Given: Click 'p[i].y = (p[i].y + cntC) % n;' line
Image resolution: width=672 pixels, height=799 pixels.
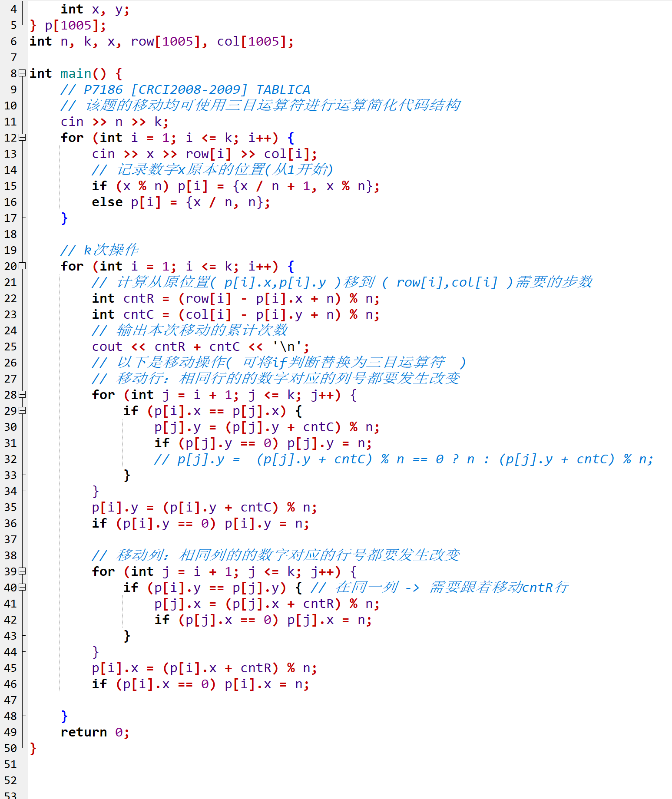Looking at the screenshot, I should tap(205, 507).
